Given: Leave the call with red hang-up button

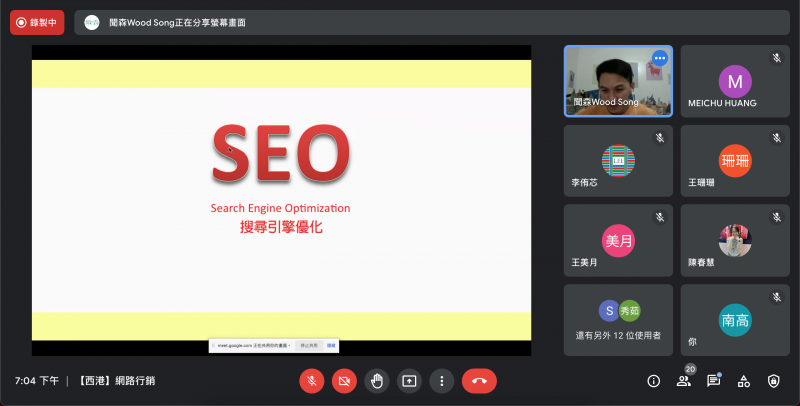Looking at the screenshot, I should [479, 381].
